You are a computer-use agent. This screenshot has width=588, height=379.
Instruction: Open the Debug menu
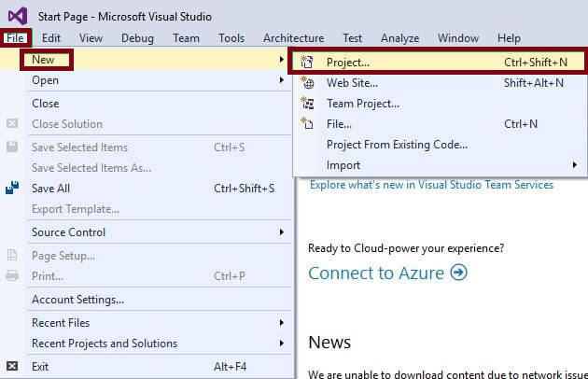click(137, 38)
